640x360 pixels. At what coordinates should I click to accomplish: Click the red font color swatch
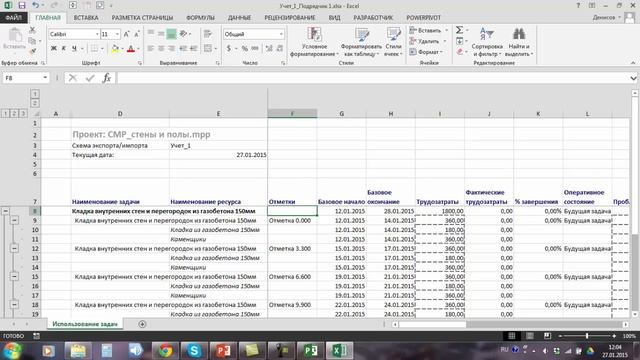tap(131, 49)
